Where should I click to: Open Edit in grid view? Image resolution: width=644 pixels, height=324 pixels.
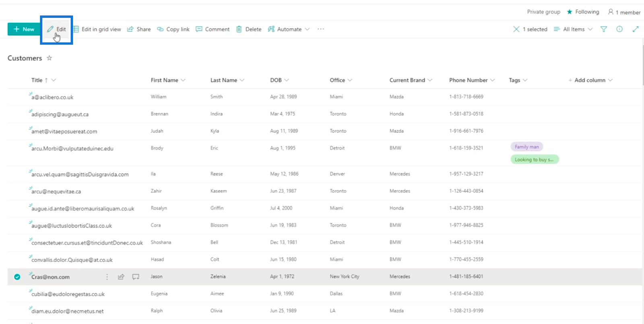pos(97,29)
